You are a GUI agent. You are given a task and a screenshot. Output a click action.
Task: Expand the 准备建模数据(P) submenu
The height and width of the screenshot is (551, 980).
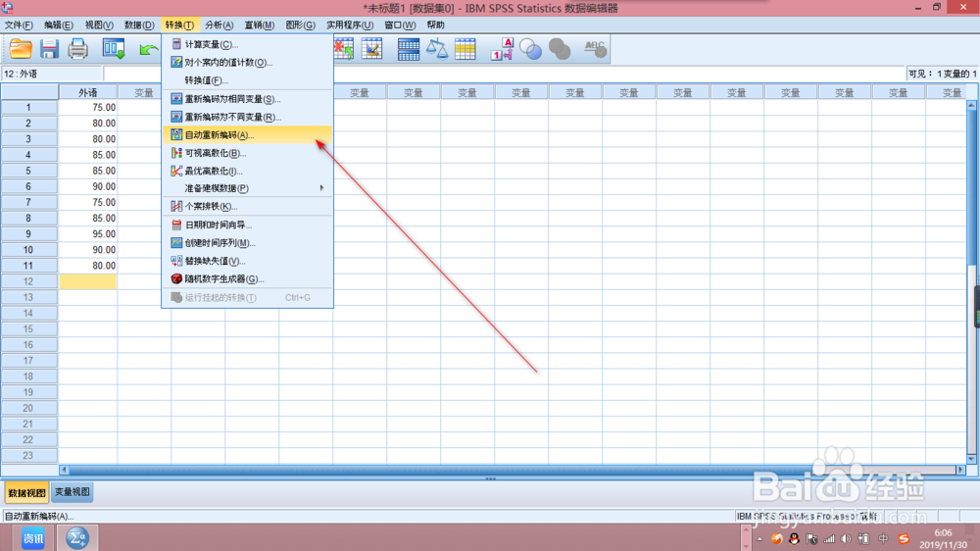tap(248, 188)
